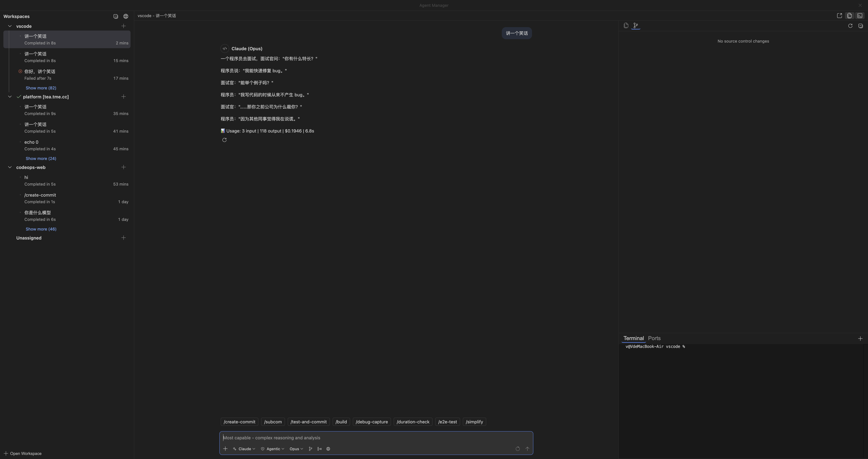Toggle the branch icon in the input toolbar
Screen dimensions: 868x459
(x=310, y=448)
